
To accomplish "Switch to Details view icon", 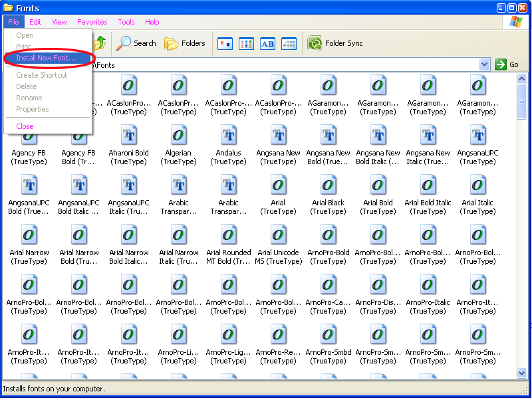I will [289, 44].
